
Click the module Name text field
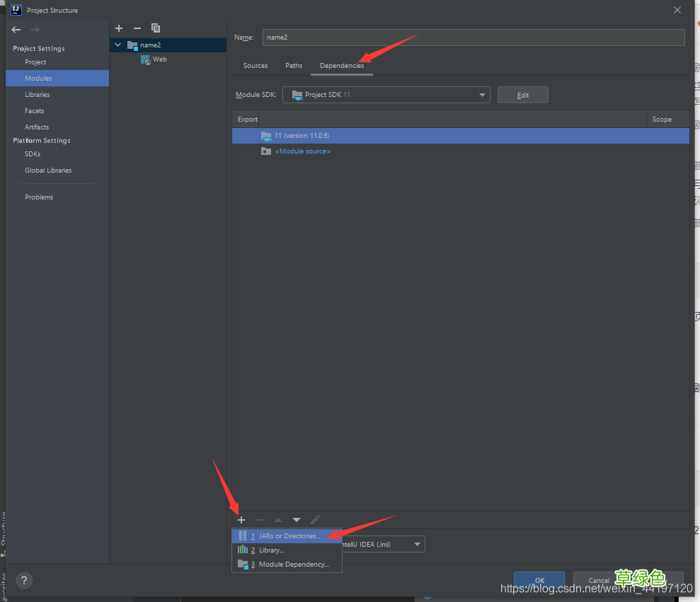point(473,37)
